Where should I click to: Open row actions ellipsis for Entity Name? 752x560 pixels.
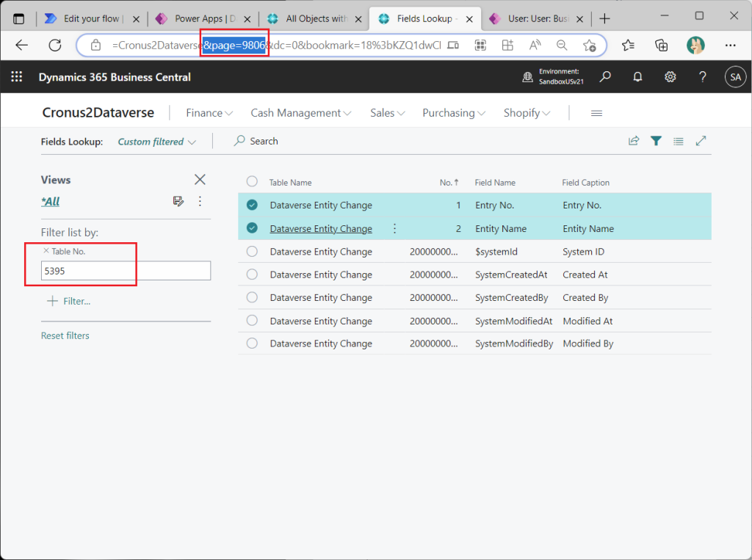click(x=394, y=229)
